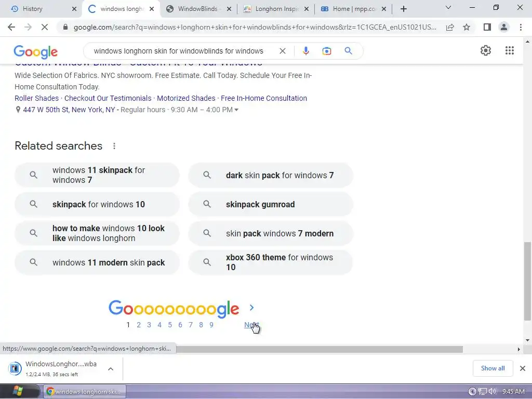Search skinpack for windows 10 suggestion
Viewport: 532px width, 399px height.
tap(97, 204)
